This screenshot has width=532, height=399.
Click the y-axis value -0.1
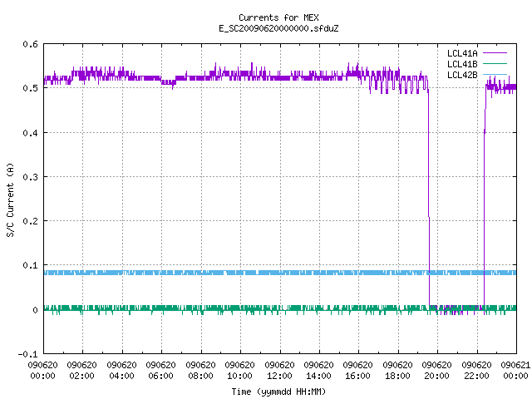pyautogui.click(x=27, y=354)
